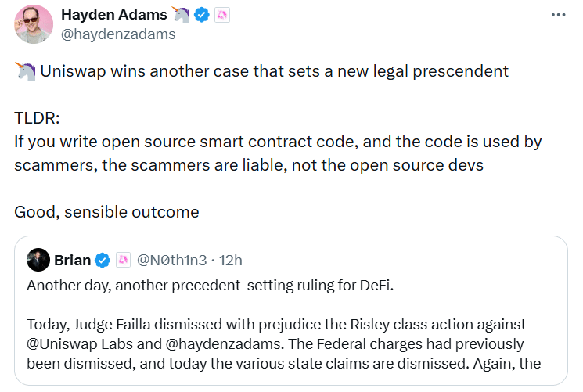Click the pink affiliate badge beside Hayden's name
The height and width of the screenshot is (392, 583).
click(x=222, y=14)
